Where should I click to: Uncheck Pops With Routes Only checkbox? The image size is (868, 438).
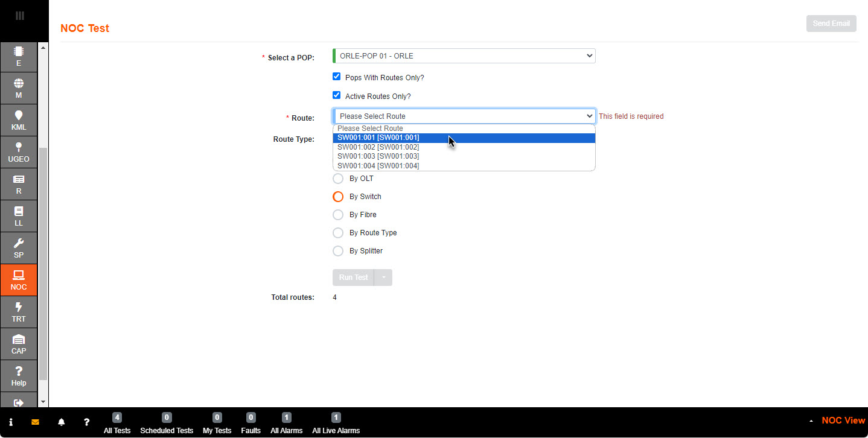337,77
